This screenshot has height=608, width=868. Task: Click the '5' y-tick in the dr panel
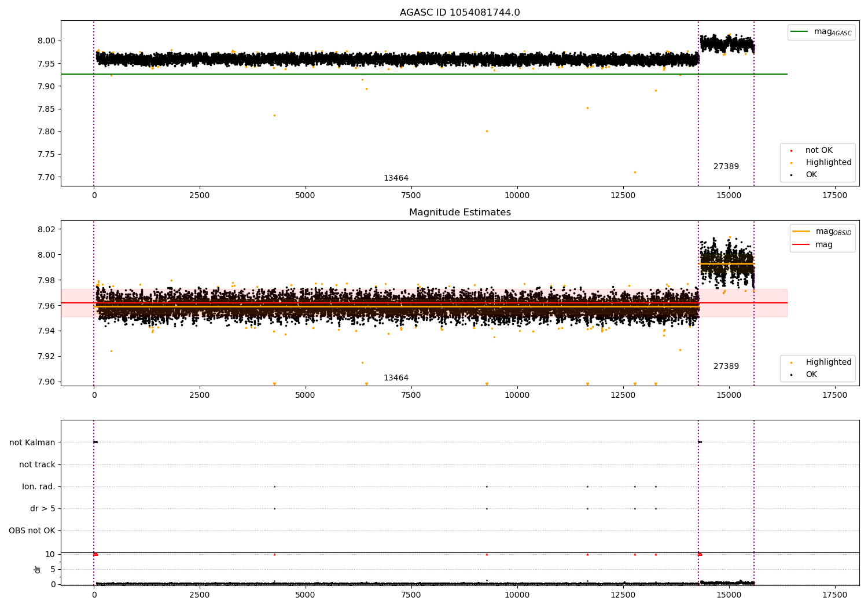[x=53, y=569]
